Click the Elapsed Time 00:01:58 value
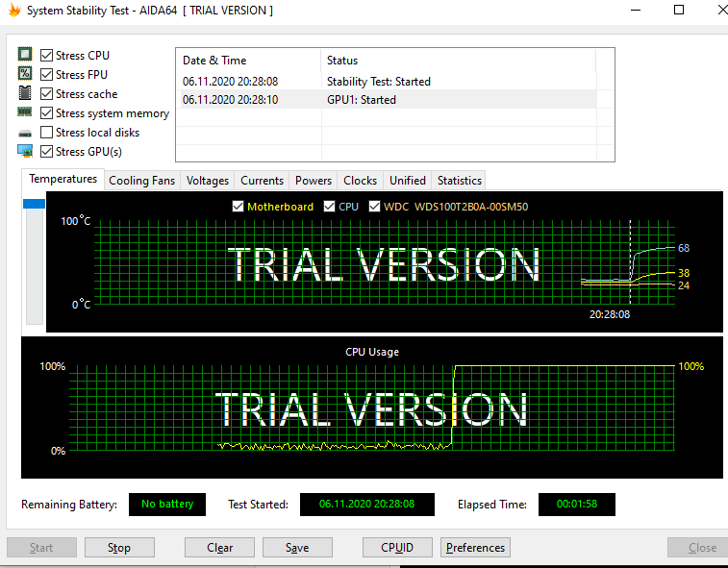The height and width of the screenshot is (568, 728). pyautogui.click(x=577, y=504)
